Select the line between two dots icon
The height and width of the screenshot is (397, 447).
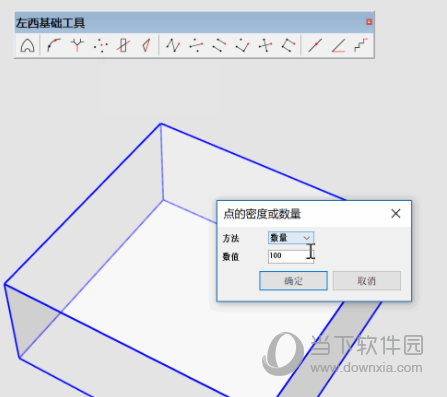point(196,45)
